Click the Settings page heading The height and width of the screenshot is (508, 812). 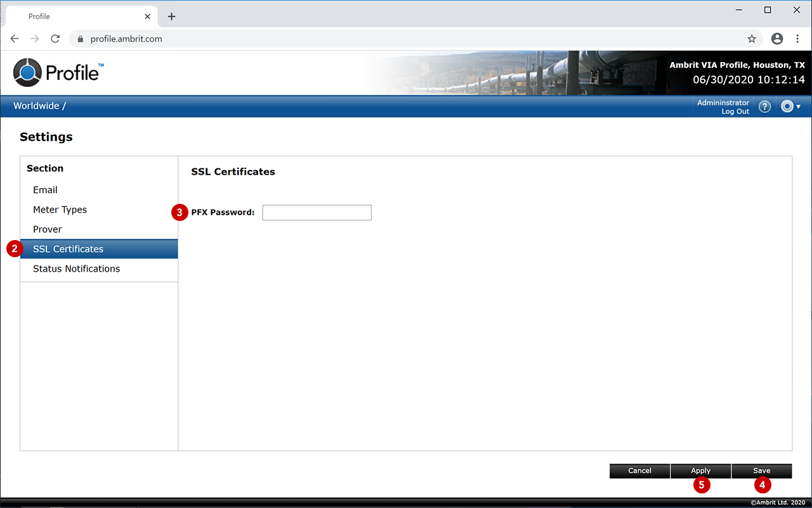click(x=46, y=137)
